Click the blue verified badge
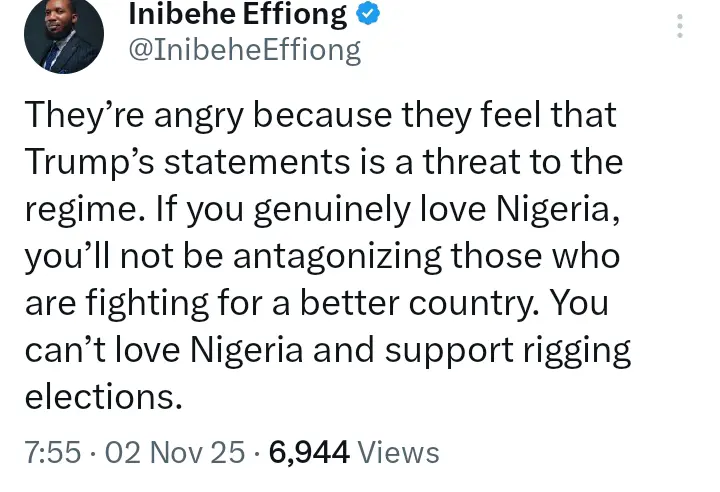Screen dimensions: 720x492 click(369, 15)
